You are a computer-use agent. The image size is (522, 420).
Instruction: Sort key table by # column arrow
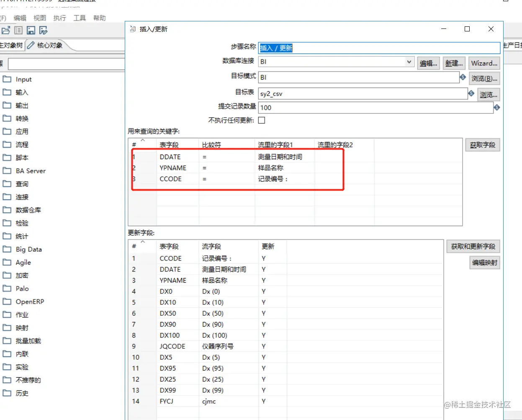click(x=143, y=141)
